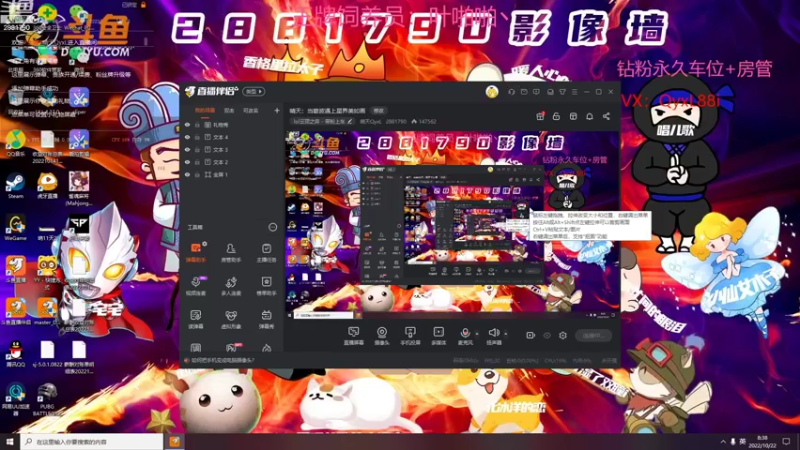Open the Windows notification center icon

pos(787,441)
